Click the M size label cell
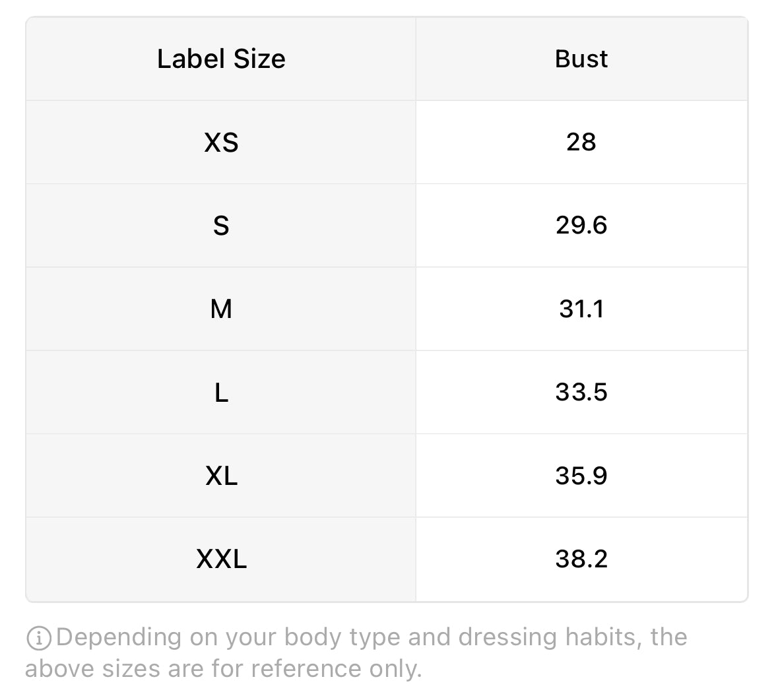The width and height of the screenshot is (778, 700). [x=221, y=309]
